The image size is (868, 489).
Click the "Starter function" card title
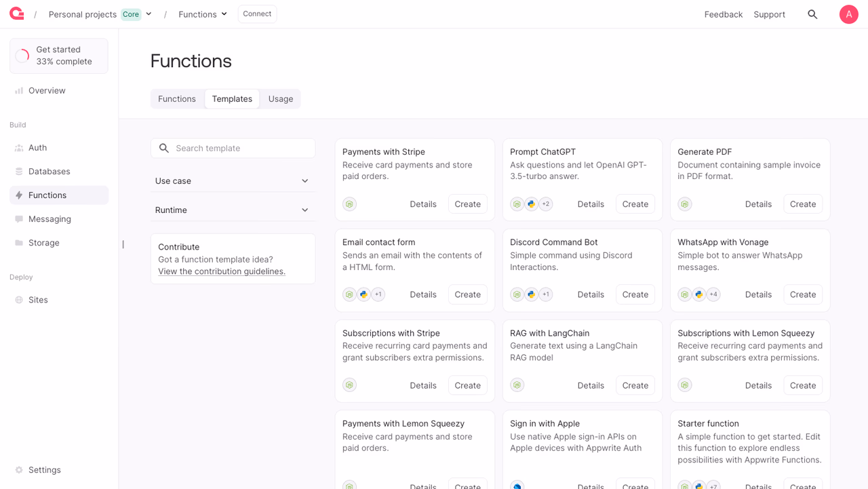(x=708, y=424)
